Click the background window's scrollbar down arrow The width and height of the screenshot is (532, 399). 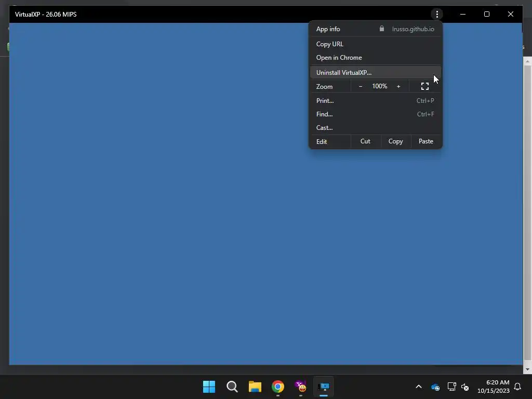tap(527, 369)
